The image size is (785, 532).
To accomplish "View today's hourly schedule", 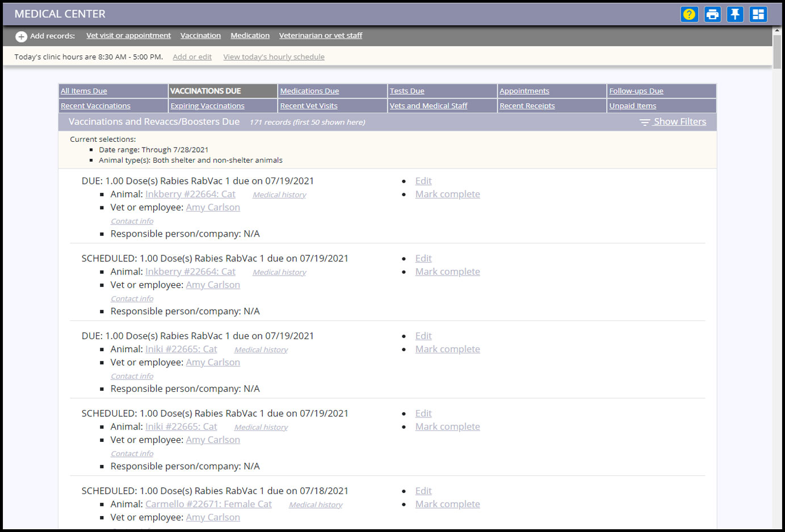I will [274, 57].
